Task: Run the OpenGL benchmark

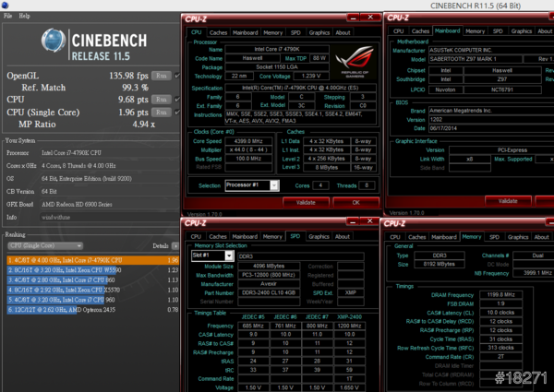Action: [162, 76]
